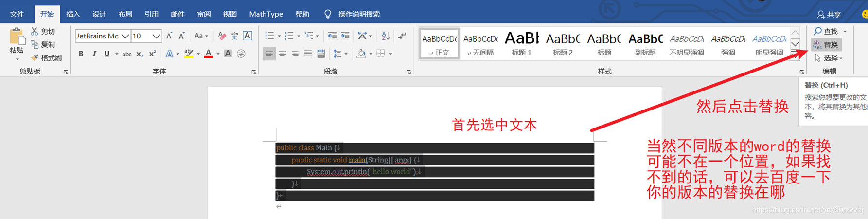
Task: Switch to the MathType tab
Action: 266,14
